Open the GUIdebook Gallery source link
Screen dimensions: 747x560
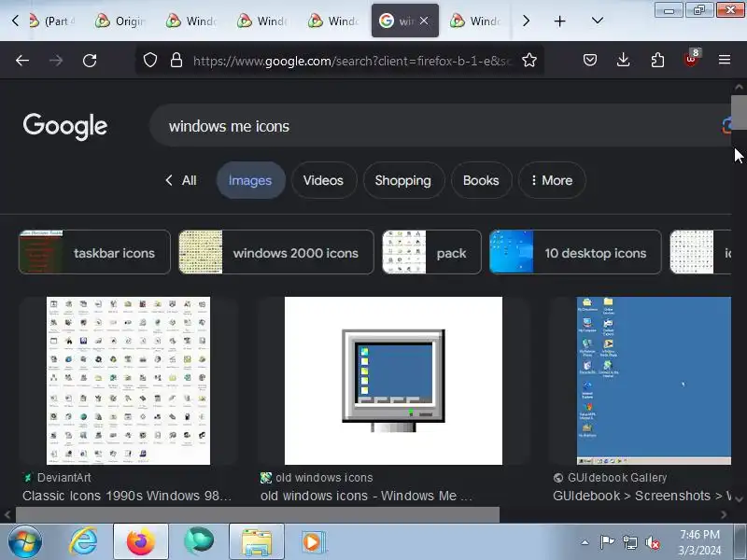611,478
